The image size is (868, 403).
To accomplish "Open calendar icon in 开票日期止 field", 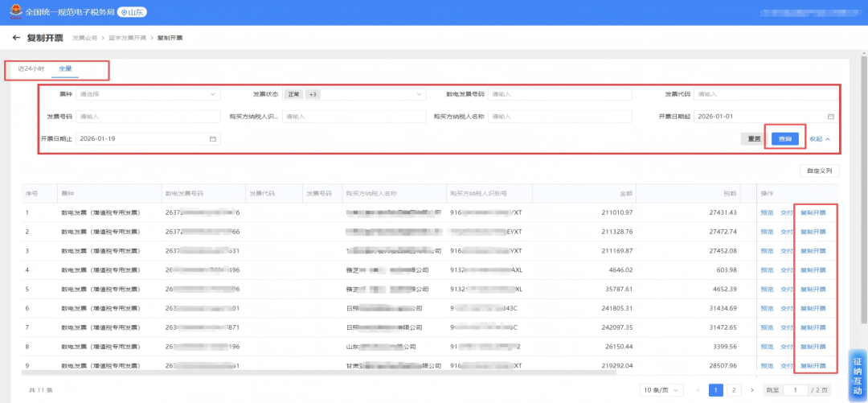I will pyautogui.click(x=212, y=138).
